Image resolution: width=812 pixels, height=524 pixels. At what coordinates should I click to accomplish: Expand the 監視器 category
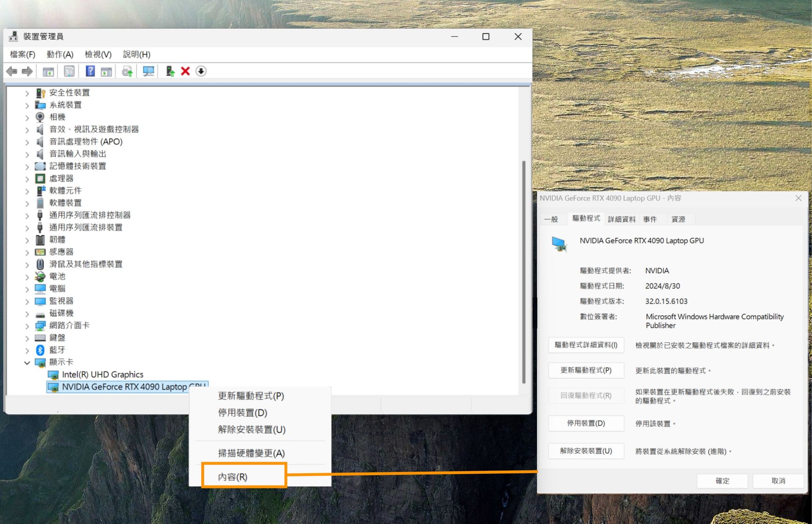click(27, 301)
